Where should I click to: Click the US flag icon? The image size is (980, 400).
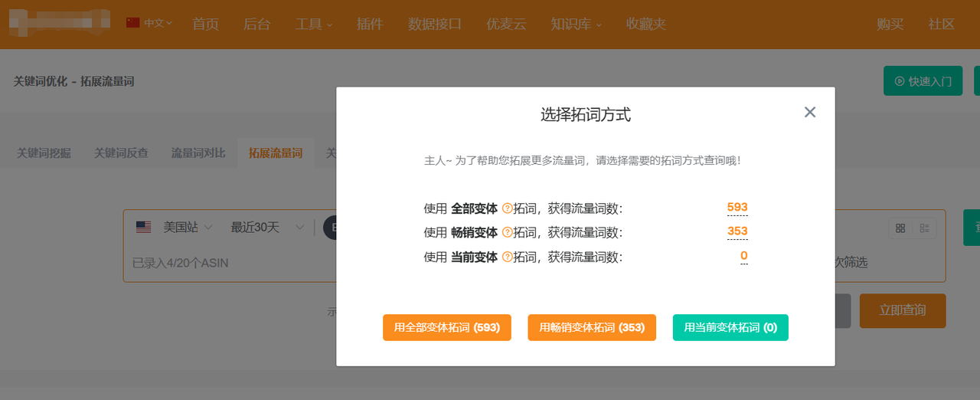pos(143,227)
